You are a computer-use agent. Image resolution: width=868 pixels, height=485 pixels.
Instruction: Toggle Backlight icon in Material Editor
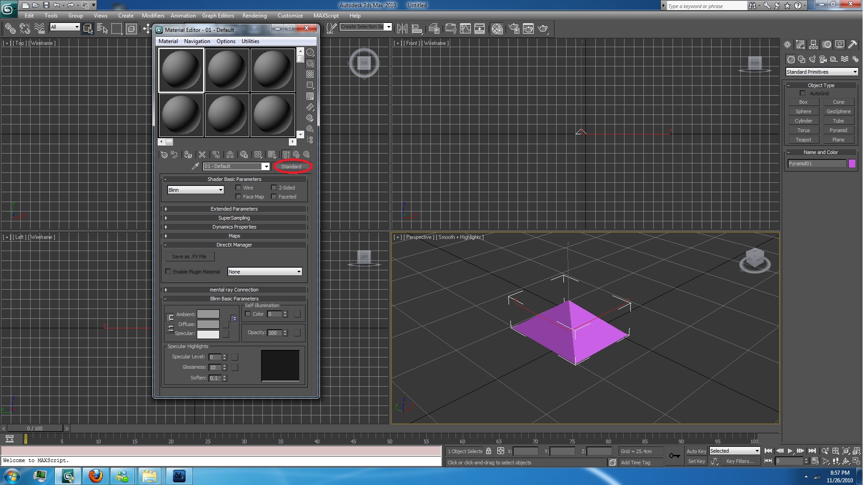310,63
